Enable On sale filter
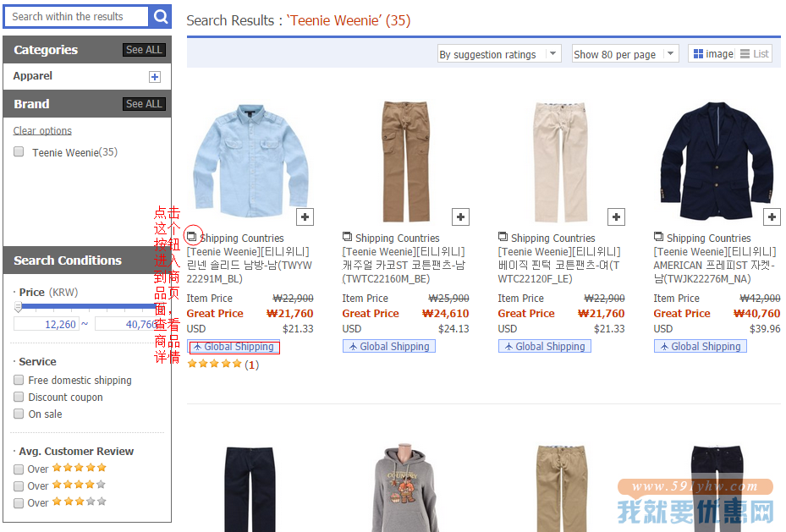The image size is (786, 532). tap(19, 414)
